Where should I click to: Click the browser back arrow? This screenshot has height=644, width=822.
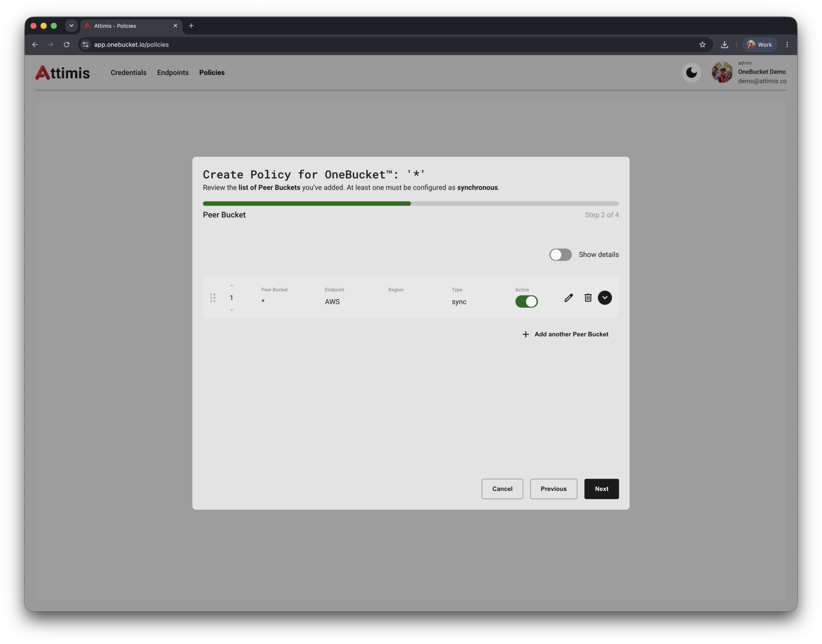pyautogui.click(x=35, y=45)
